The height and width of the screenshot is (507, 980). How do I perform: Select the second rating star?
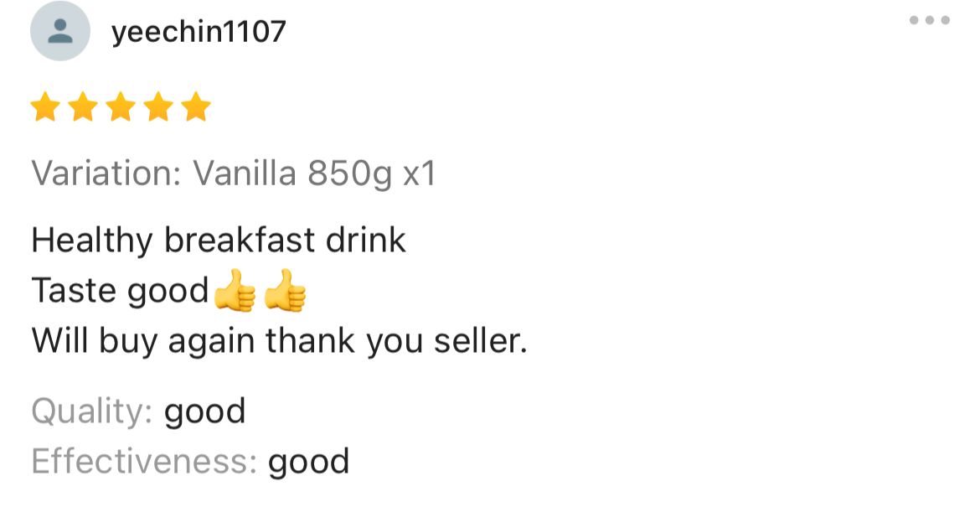pyautogui.click(x=82, y=108)
